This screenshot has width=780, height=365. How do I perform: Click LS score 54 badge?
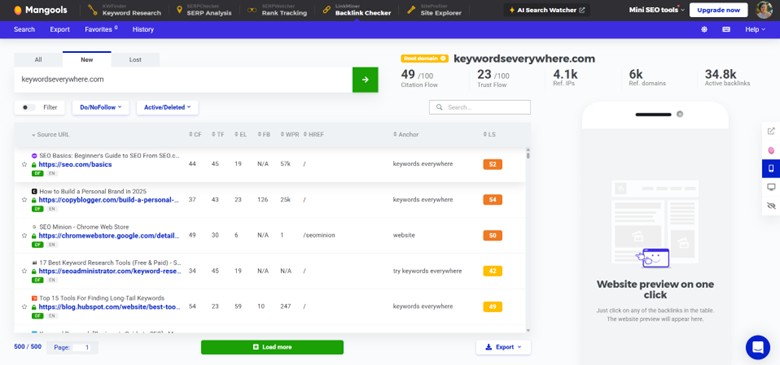pos(492,200)
